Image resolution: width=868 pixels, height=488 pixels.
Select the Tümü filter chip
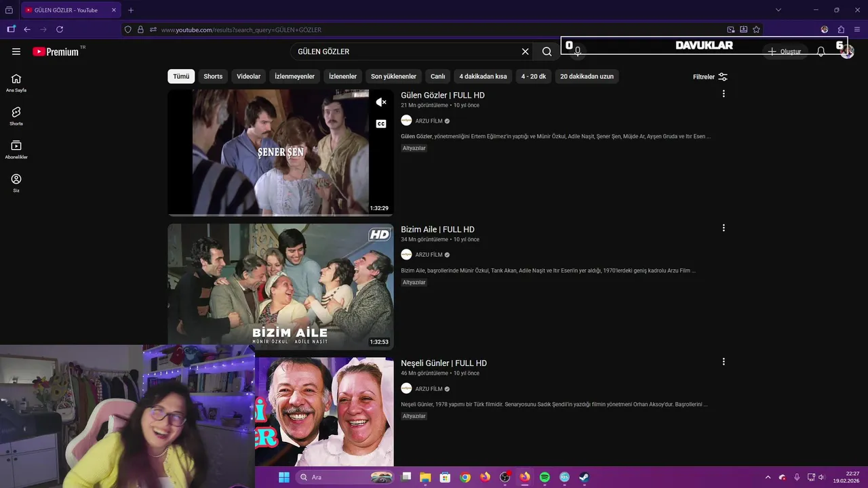click(181, 77)
